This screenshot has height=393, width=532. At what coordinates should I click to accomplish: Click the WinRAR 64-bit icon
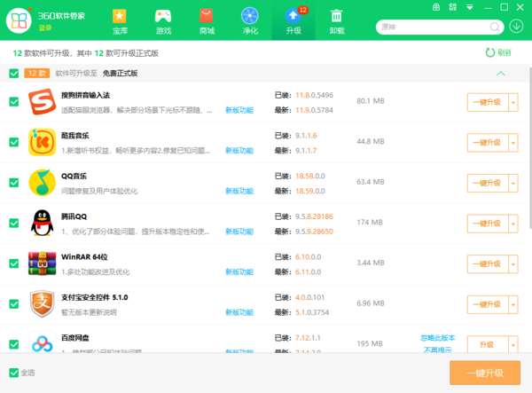[42, 263]
